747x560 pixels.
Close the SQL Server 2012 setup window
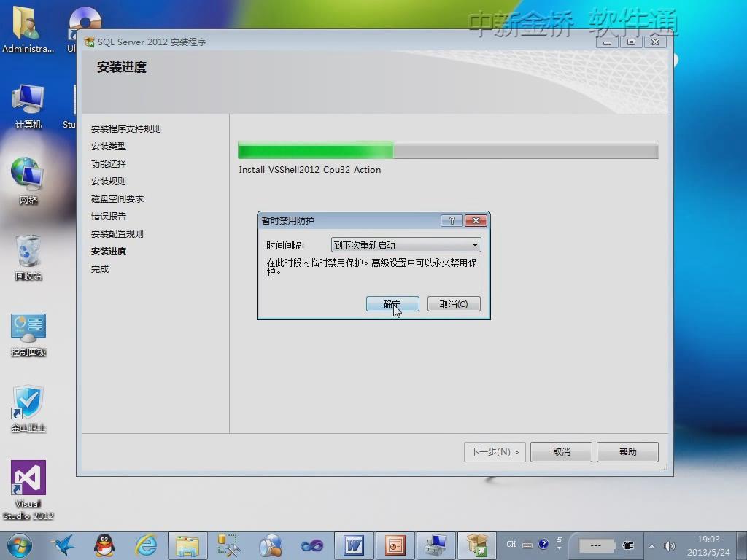click(656, 42)
